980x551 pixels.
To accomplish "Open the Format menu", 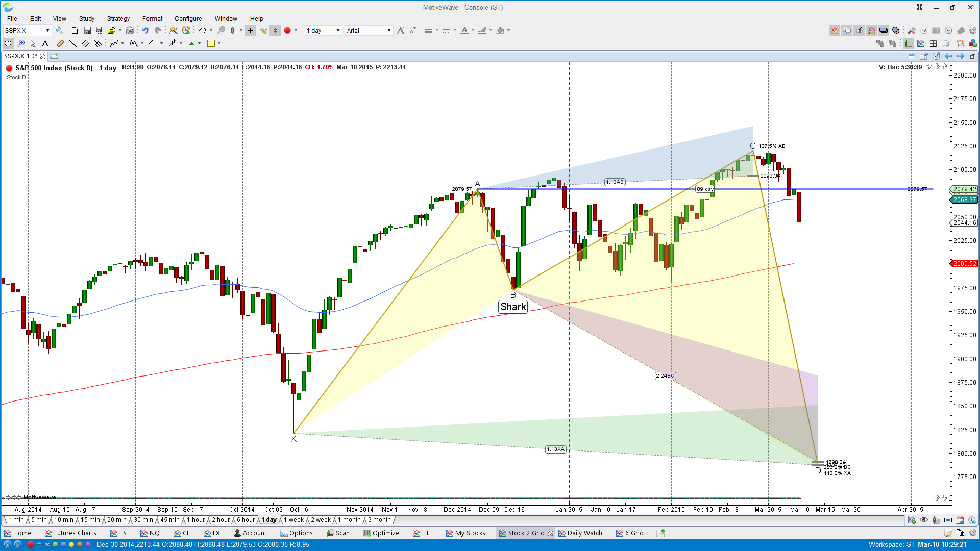I will tap(152, 19).
